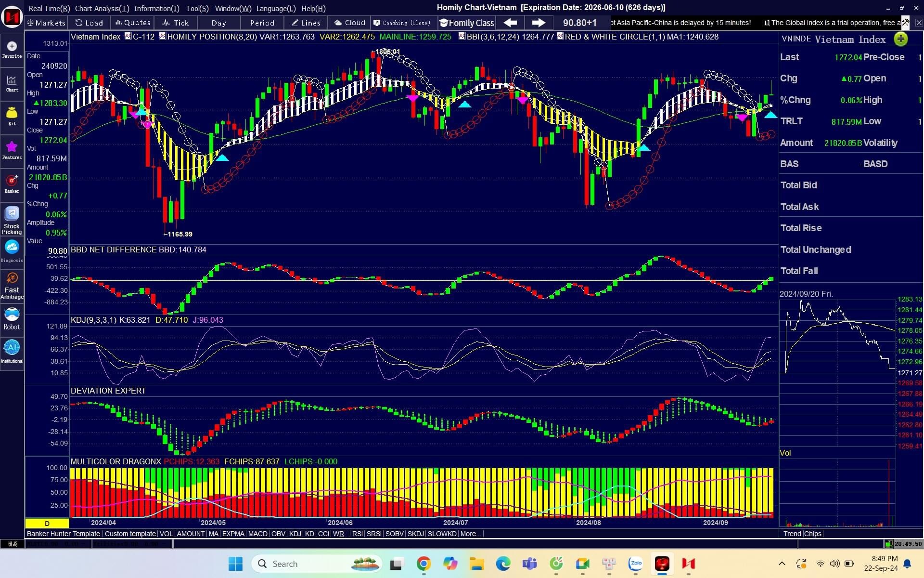Open the Lines drawing tools
Image resolution: width=924 pixels, height=578 pixels.
(x=306, y=23)
